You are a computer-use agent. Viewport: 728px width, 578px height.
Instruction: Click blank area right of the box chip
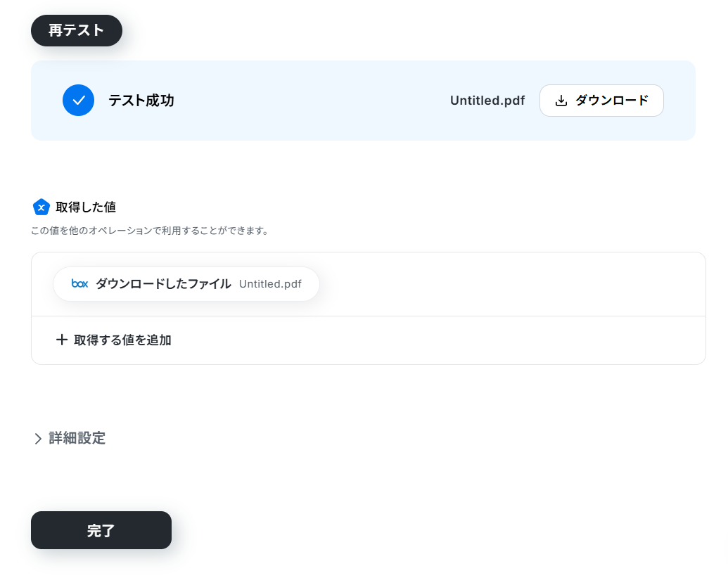(x=511, y=284)
